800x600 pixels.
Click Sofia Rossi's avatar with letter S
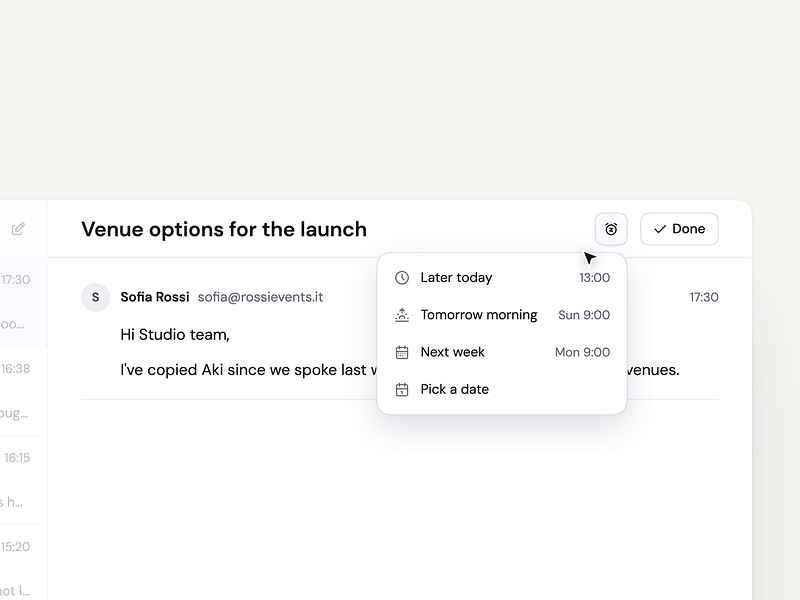(95, 297)
